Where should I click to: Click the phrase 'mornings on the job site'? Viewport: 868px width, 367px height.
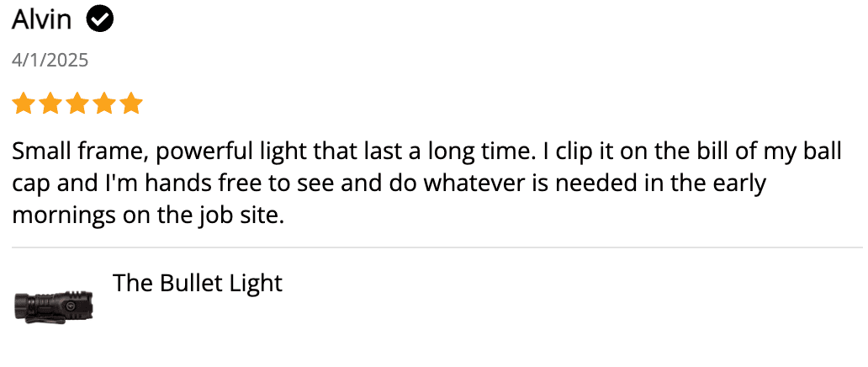coord(148,215)
